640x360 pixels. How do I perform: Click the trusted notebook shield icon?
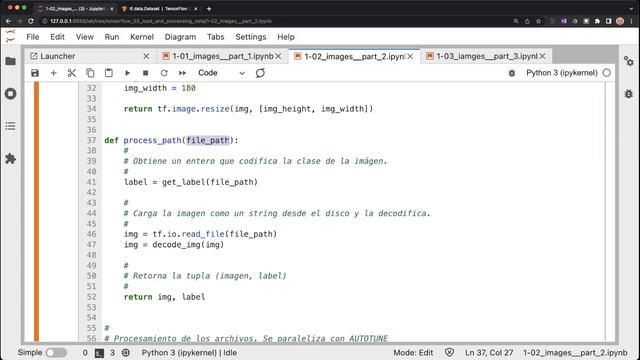[x=449, y=353]
